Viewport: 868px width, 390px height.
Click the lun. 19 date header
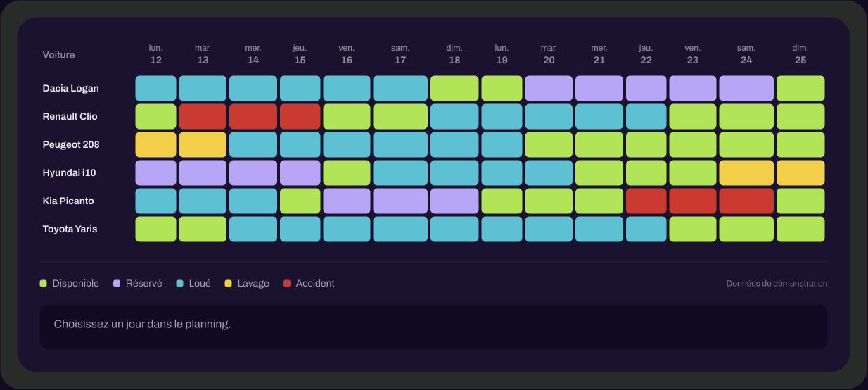coord(502,54)
